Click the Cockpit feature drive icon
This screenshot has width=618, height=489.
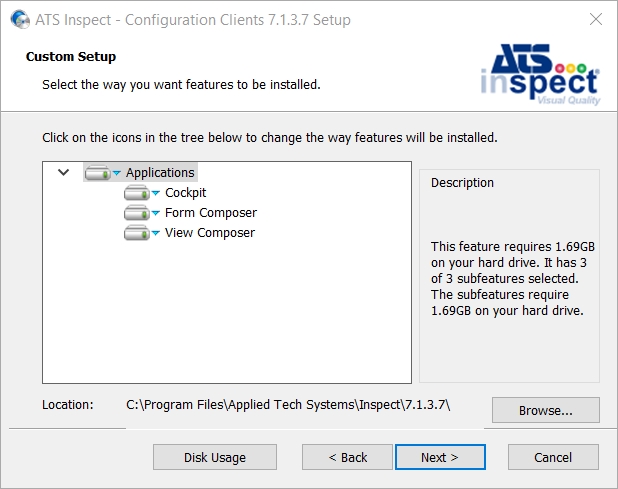pos(136,193)
